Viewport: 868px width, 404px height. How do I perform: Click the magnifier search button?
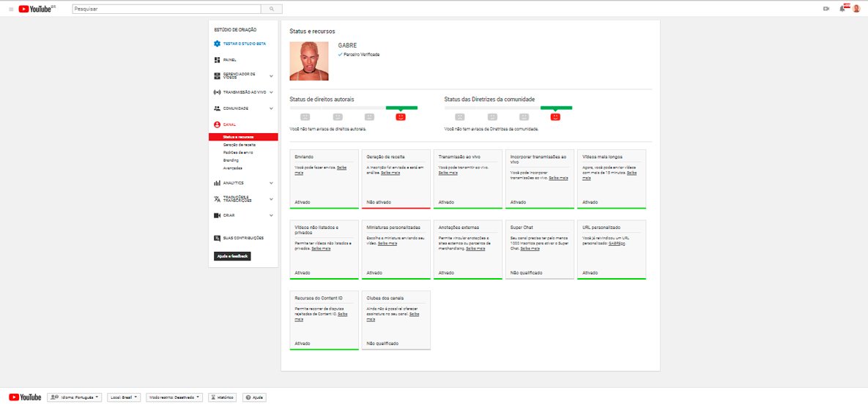pos(271,9)
